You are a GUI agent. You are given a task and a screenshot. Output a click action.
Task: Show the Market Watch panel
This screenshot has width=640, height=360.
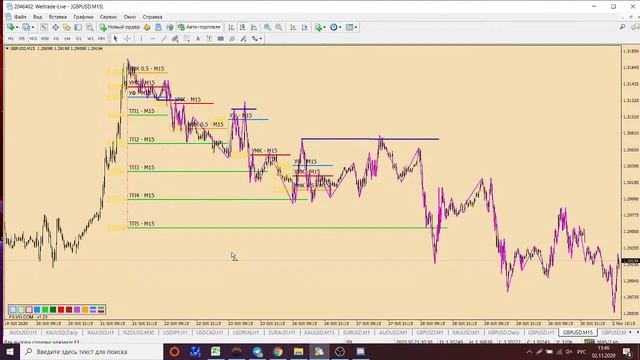pyautogui.click(x=44, y=27)
